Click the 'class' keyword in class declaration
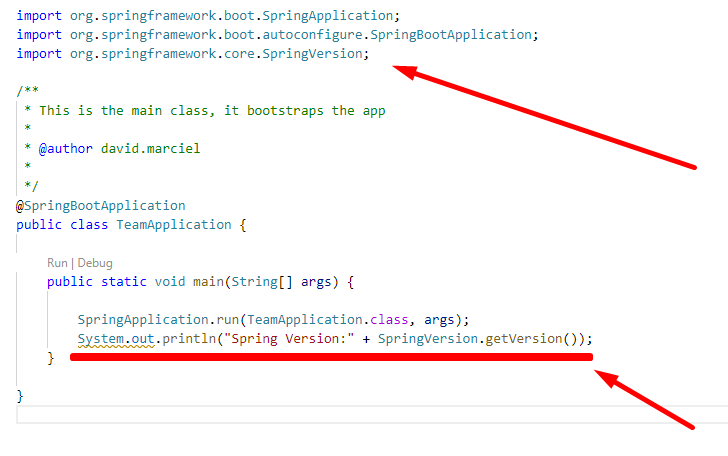 (90, 224)
